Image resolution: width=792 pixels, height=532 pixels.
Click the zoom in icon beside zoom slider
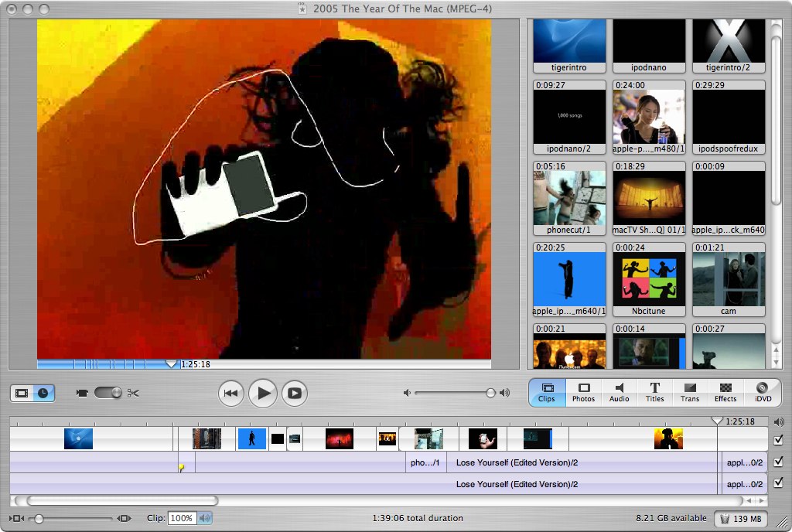click(125, 518)
